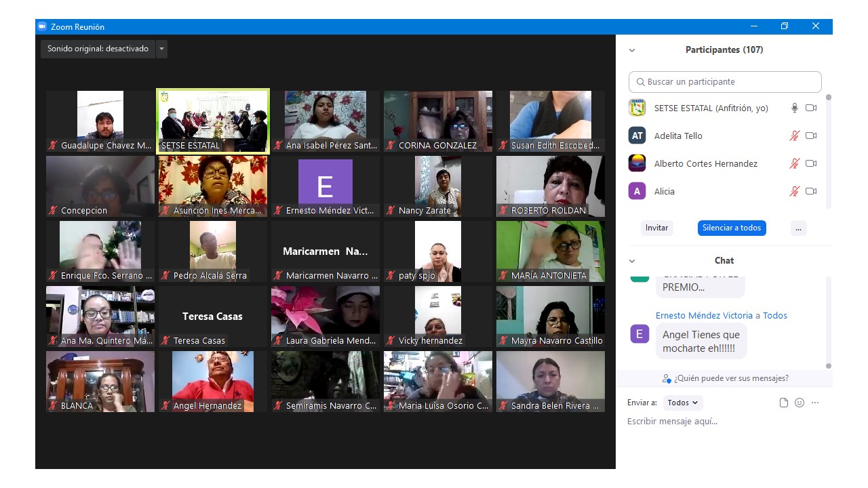The height and width of the screenshot is (488, 868).
Task: Click Todos recipient link in chat message
Action: (775, 316)
